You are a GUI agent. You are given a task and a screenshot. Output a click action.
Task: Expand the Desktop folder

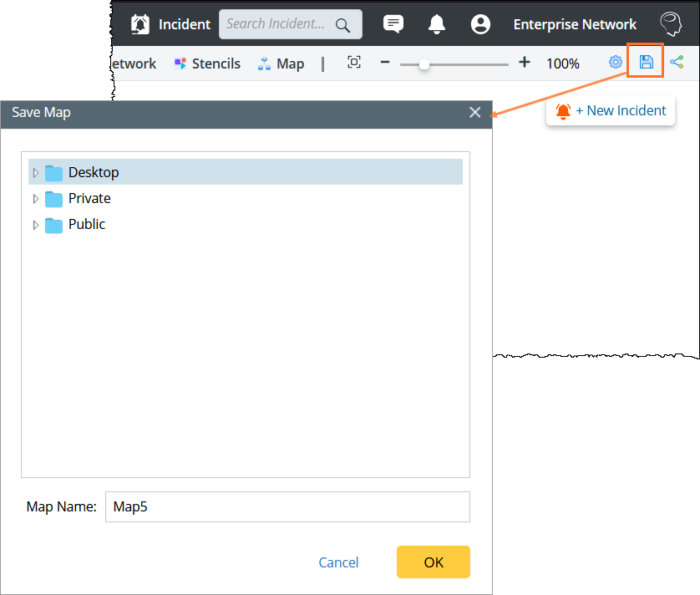36,173
